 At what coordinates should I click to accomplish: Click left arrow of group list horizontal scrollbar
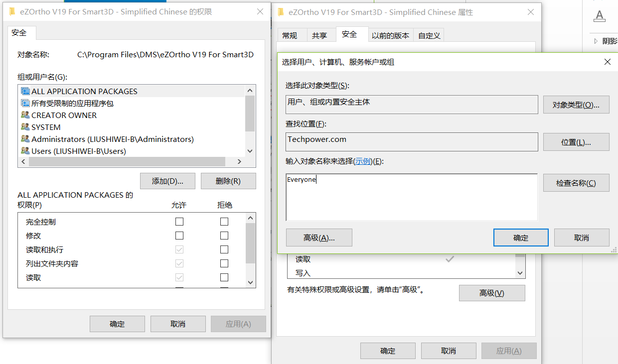pos(23,162)
